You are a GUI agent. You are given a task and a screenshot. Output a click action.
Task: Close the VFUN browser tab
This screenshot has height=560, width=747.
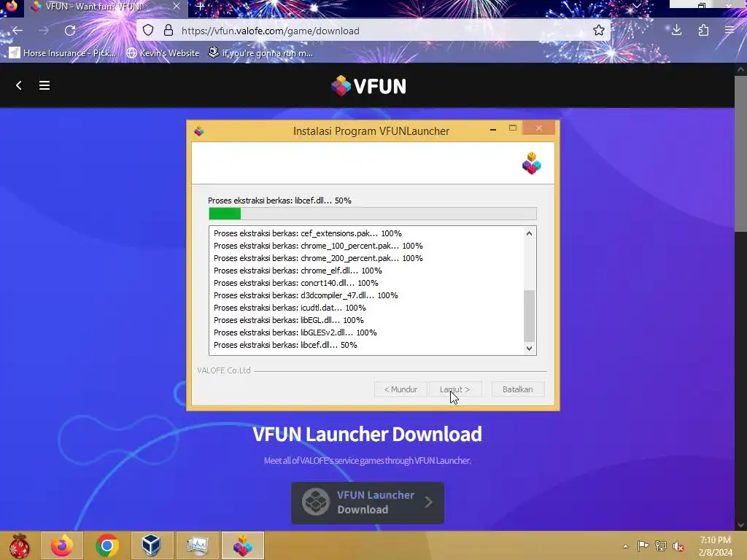coord(177,7)
